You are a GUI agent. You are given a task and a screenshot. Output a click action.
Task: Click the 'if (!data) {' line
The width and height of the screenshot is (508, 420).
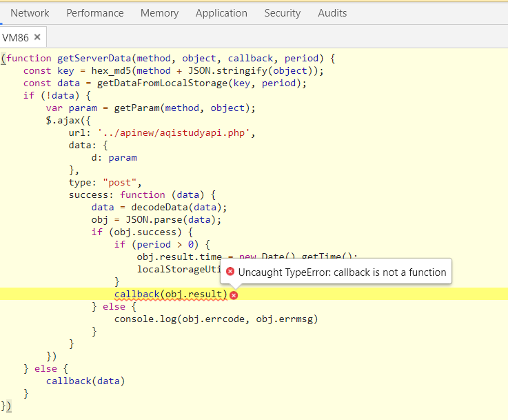(x=57, y=96)
